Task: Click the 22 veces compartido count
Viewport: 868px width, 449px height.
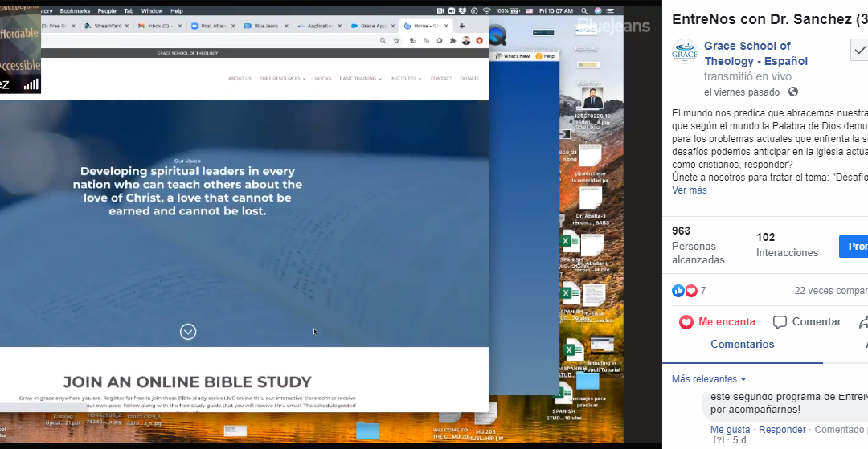Action: coord(831,291)
